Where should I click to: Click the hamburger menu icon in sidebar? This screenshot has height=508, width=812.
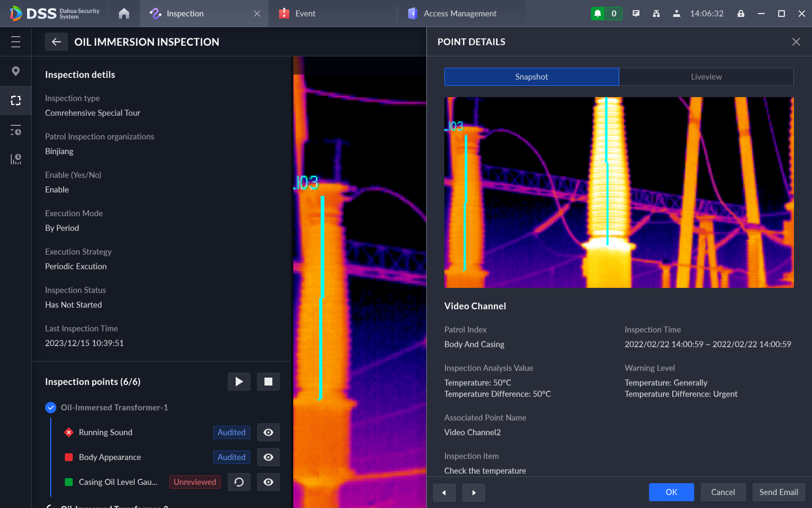16,42
